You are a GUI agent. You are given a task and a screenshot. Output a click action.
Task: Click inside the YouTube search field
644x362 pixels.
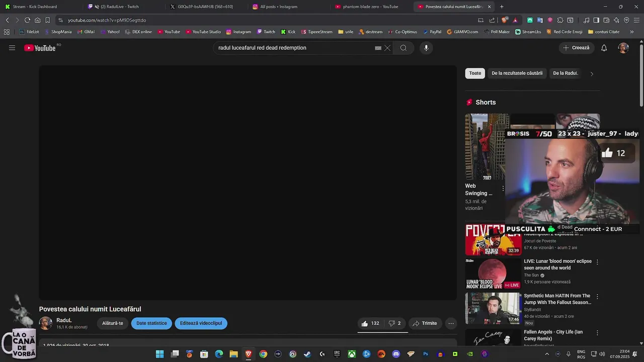pyautogui.click(x=294, y=48)
